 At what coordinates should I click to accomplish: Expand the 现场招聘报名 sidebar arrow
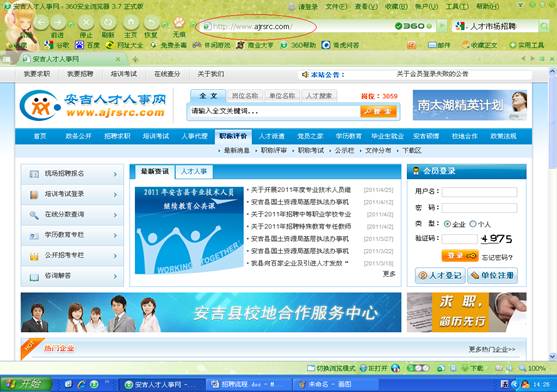click(115, 174)
